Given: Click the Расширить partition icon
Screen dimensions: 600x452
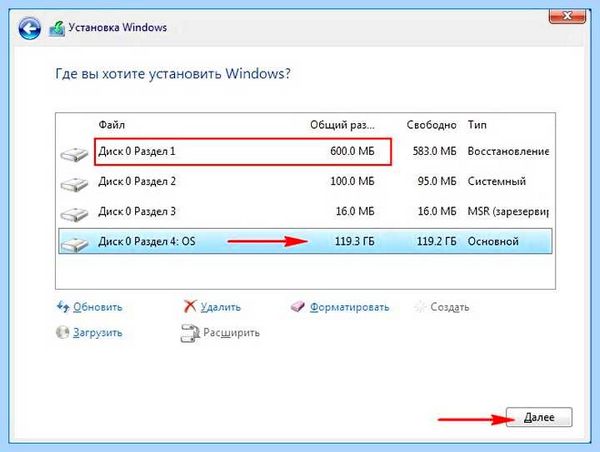Looking at the screenshot, I should [190, 333].
